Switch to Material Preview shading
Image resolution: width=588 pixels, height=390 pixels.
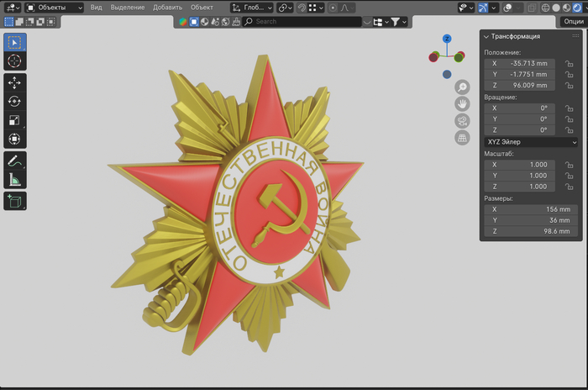[567, 8]
